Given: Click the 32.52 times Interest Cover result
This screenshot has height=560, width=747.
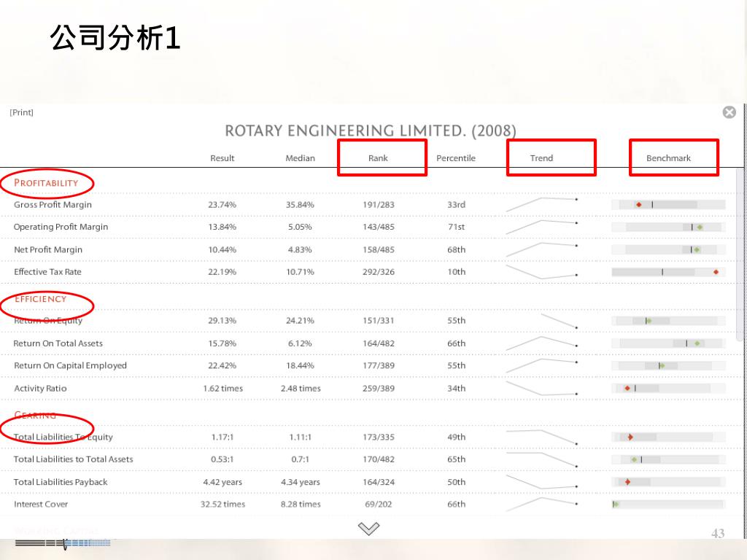Looking at the screenshot, I should tap(222, 505).
